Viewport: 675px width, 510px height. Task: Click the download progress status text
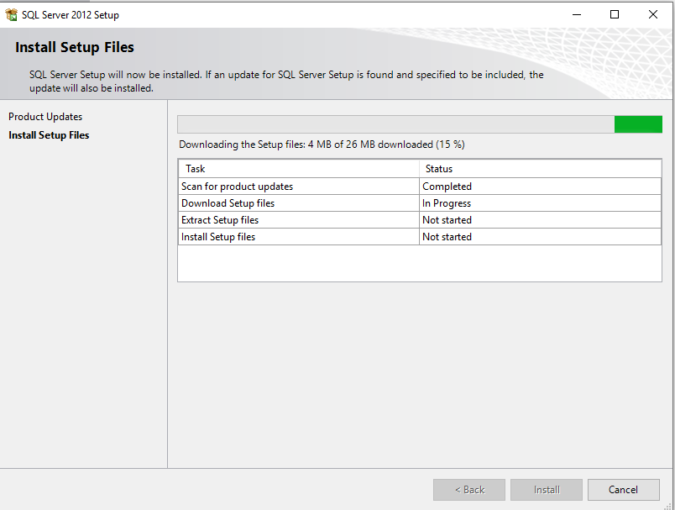[322, 145]
